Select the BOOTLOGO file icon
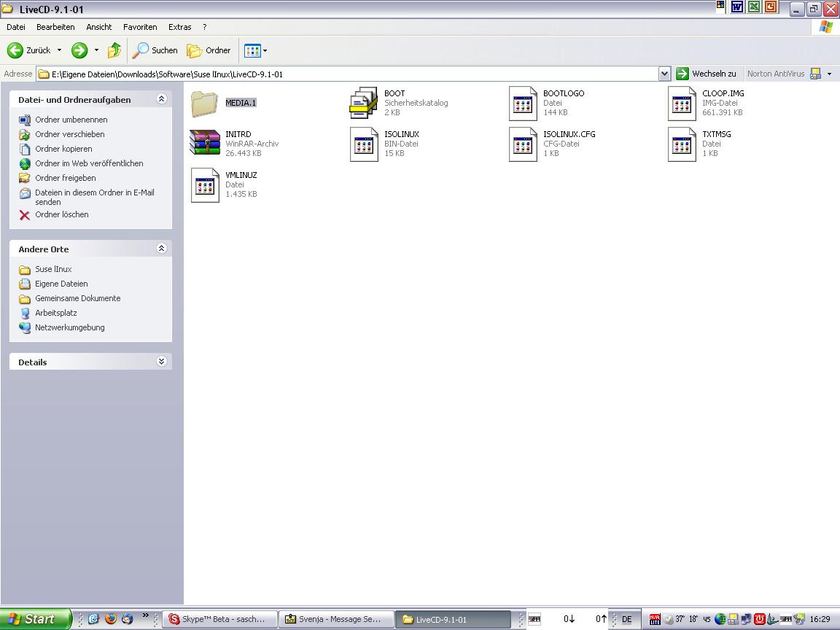The width and height of the screenshot is (840, 630). pos(523,104)
